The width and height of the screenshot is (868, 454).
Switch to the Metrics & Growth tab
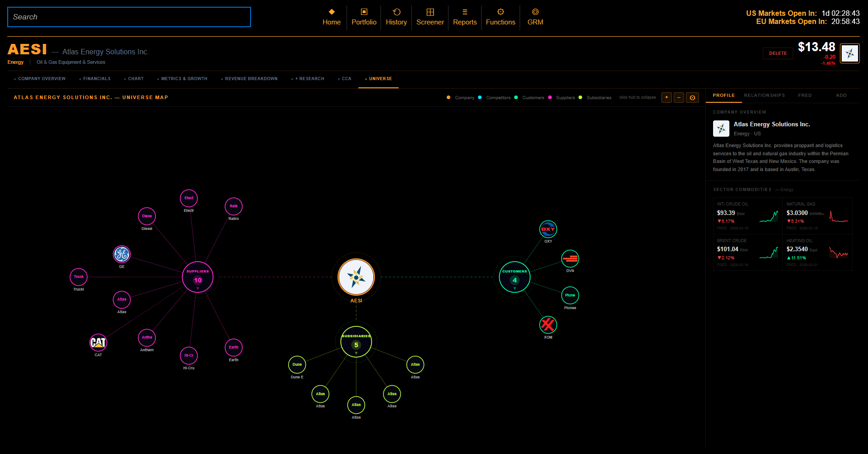point(183,79)
